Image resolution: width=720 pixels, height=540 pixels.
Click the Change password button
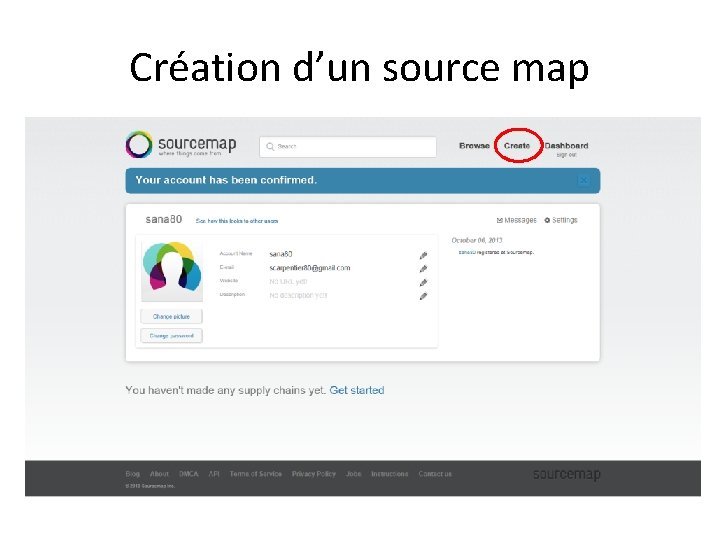(x=171, y=336)
